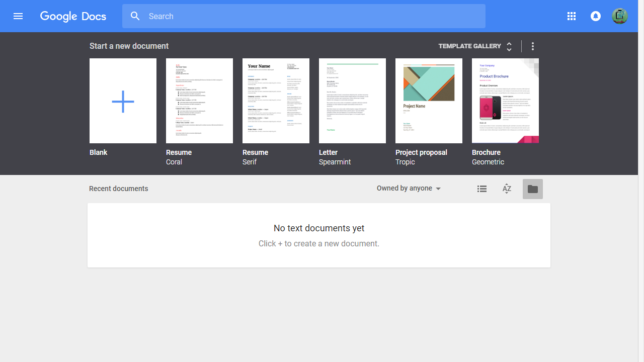Click the Recent documents heading
This screenshot has height=362, width=644.
tap(119, 189)
